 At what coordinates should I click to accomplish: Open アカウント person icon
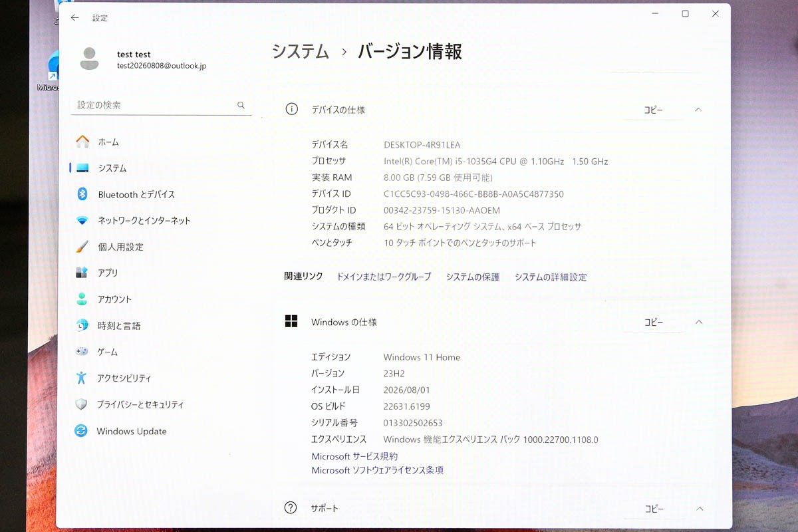coord(82,299)
